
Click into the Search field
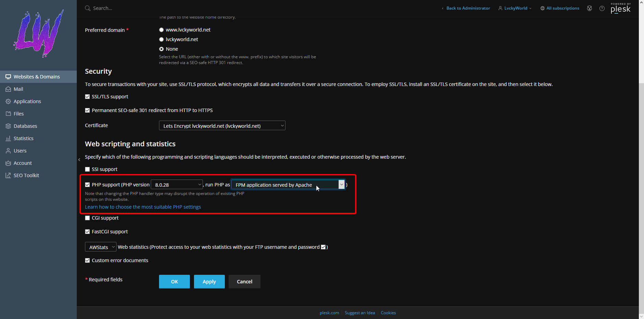click(137, 8)
